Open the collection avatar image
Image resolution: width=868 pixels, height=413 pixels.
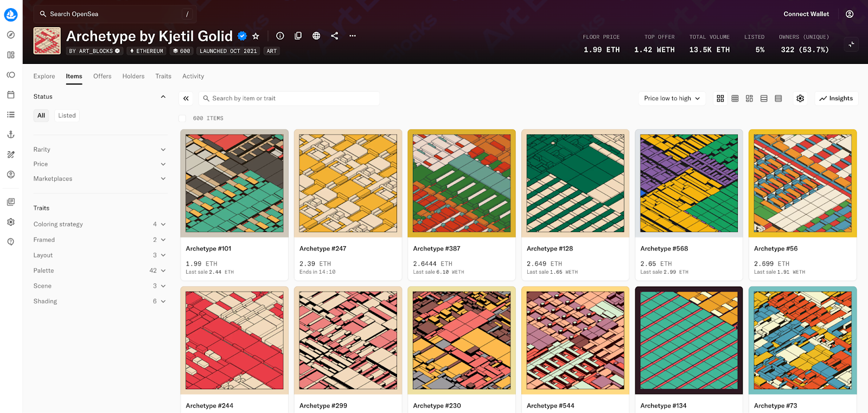(x=47, y=41)
